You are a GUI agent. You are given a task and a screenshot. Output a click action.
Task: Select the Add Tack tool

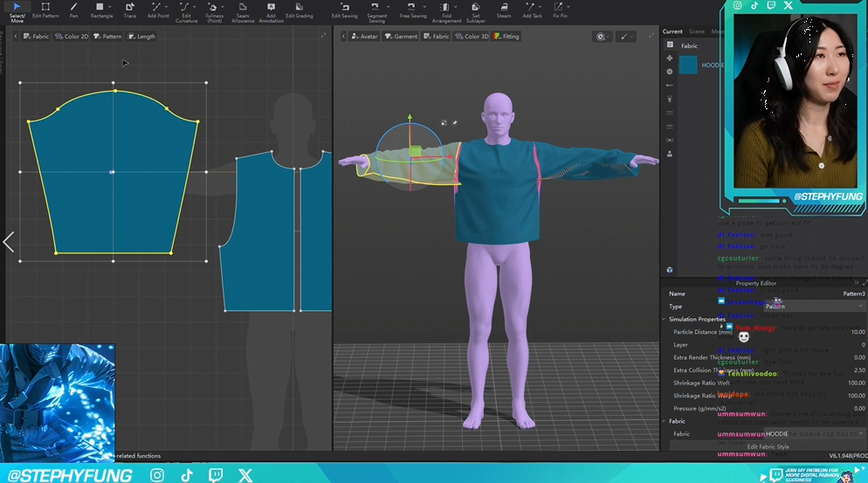click(x=532, y=10)
